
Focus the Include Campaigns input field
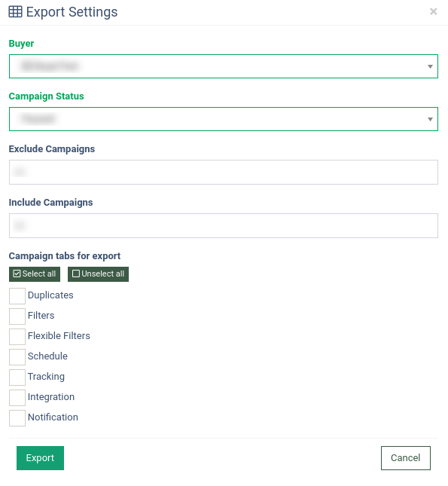click(x=224, y=225)
